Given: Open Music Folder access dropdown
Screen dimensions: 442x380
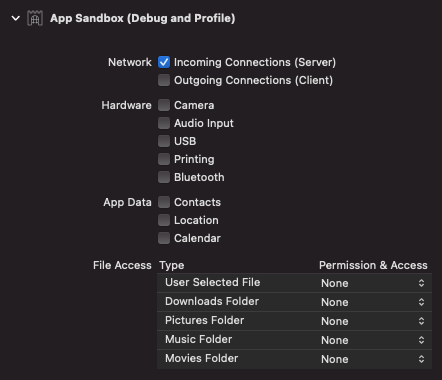Looking at the screenshot, I should coord(373,340).
